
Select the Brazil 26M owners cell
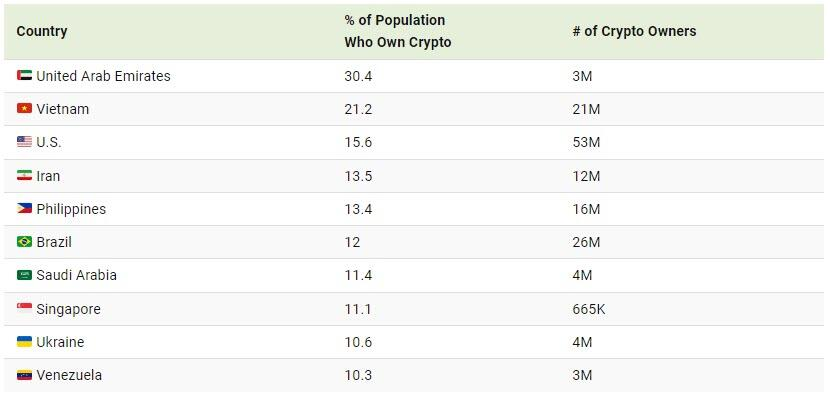pyautogui.click(x=586, y=242)
